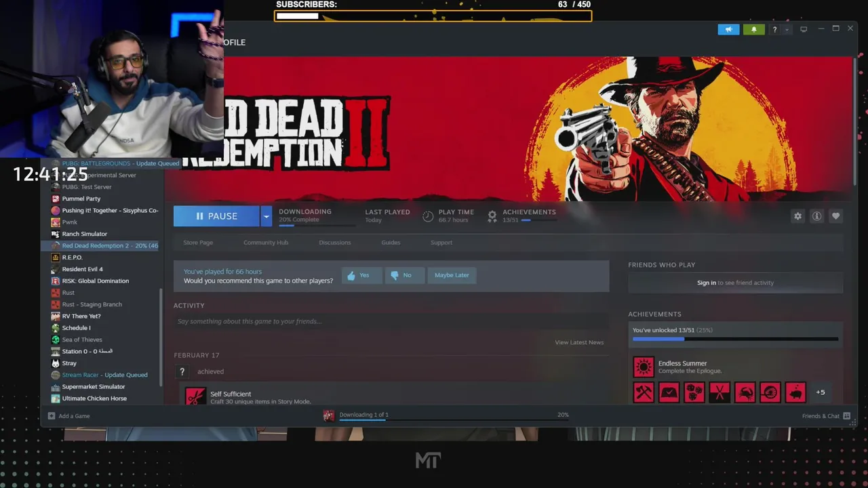
Task: Click the say something activity input field
Action: [x=391, y=321]
